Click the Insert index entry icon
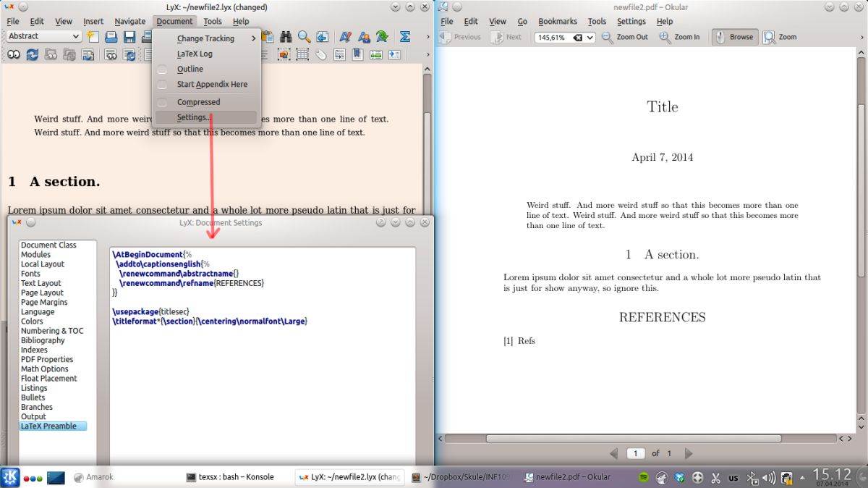 pos(376,54)
